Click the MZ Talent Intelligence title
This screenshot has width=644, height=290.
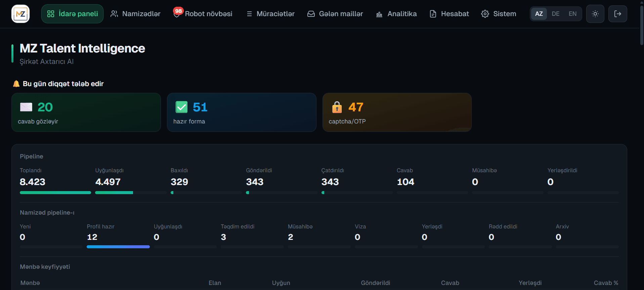coord(82,48)
